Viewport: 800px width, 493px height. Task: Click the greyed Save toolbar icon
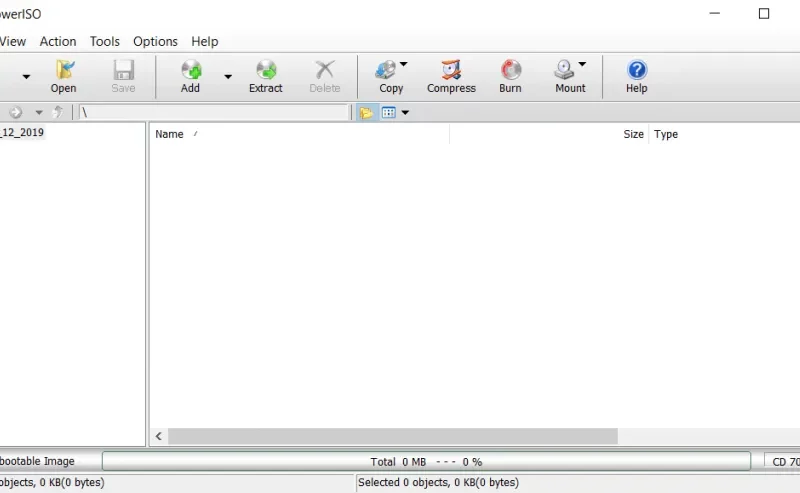(x=123, y=77)
